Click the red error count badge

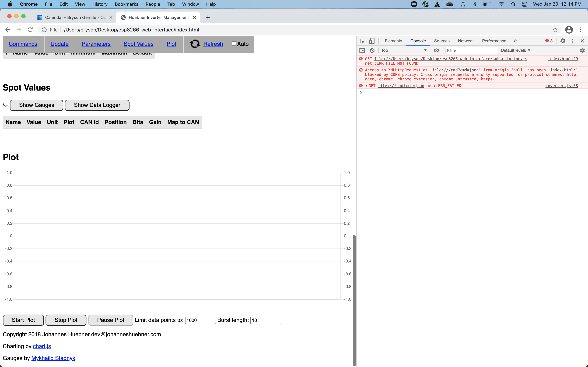click(x=549, y=41)
